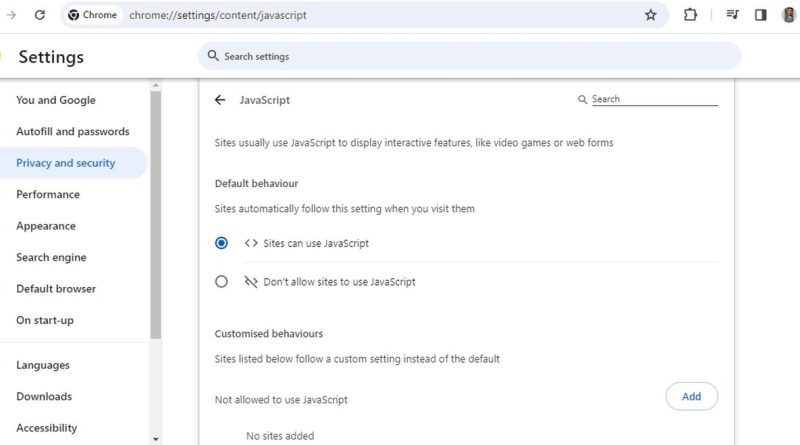Open the Appearance settings section
800x445 pixels.
46,226
